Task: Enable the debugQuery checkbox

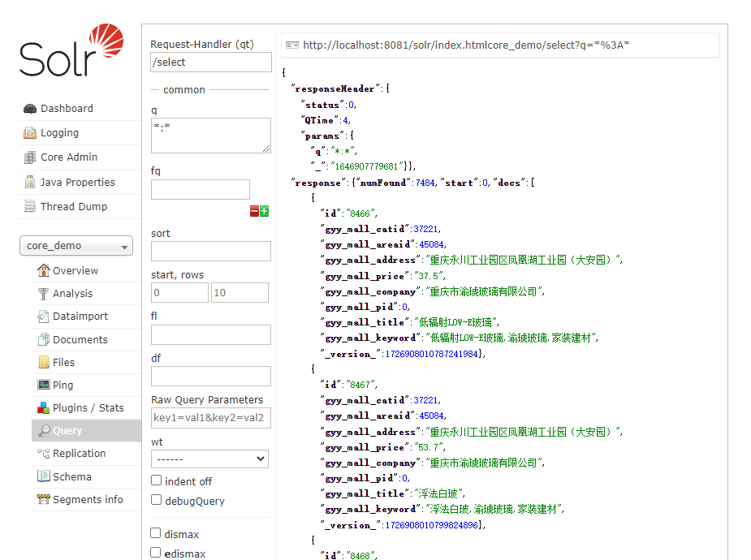Action: click(x=156, y=500)
